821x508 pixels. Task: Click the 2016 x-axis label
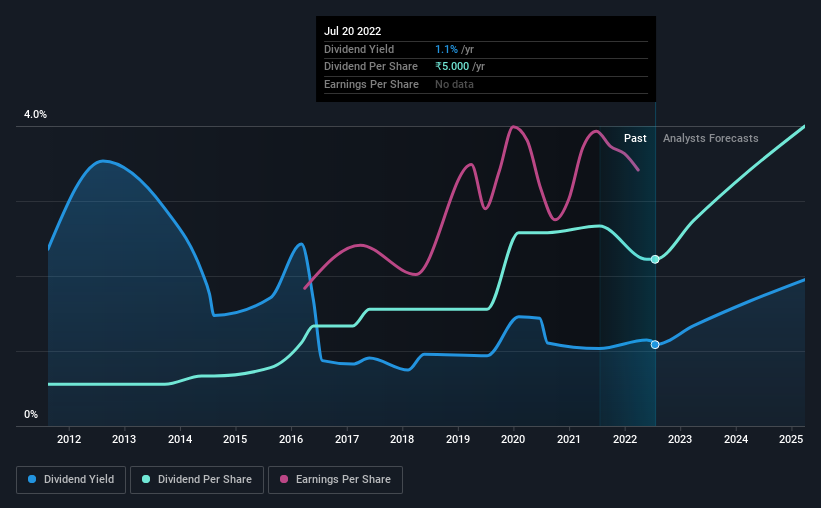pyautogui.click(x=291, y=439)
